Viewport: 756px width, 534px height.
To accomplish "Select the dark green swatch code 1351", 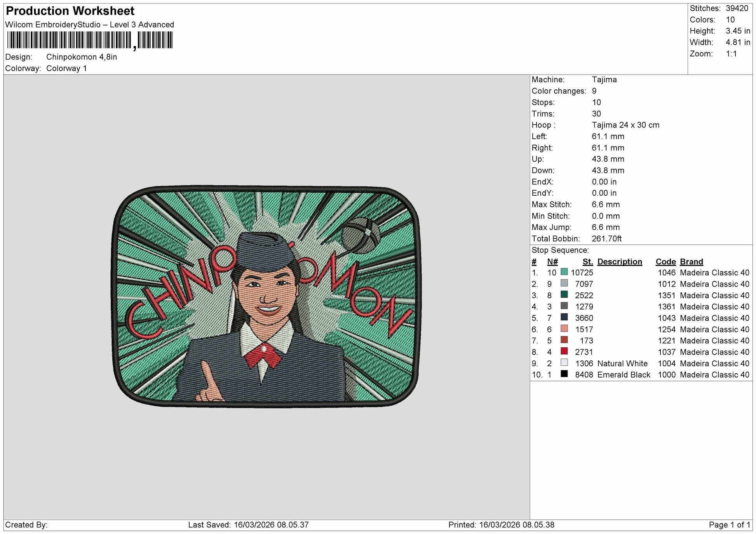I will [x=564, y=294].
